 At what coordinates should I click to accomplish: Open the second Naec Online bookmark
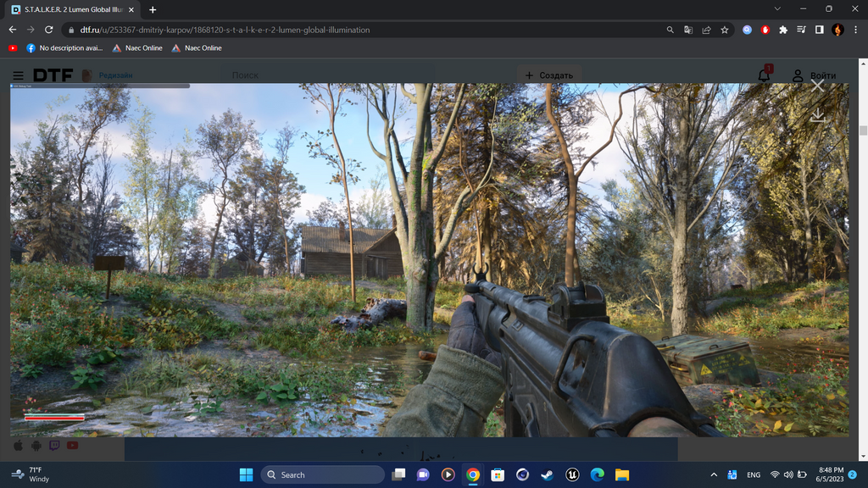coord(197,48)
